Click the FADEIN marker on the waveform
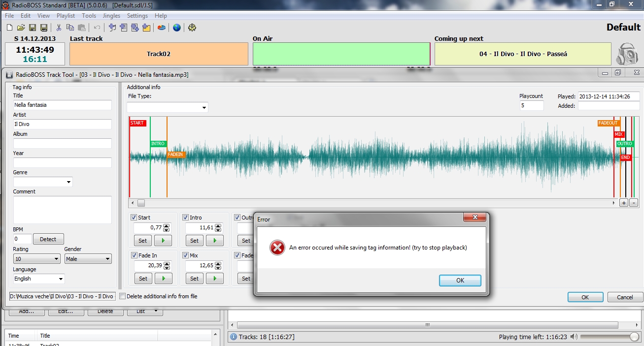Viewport: 644px width, 346px height. (x=176, y=155)
